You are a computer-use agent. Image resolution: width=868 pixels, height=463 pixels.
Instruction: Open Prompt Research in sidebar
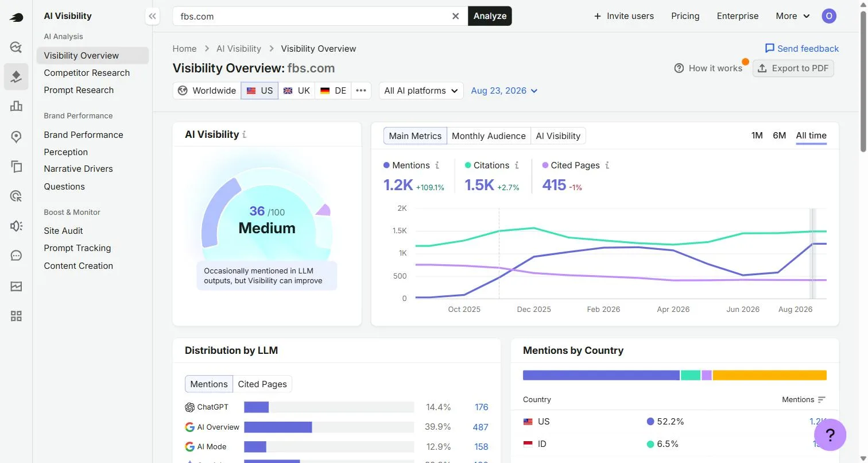[x=79, y=90]
